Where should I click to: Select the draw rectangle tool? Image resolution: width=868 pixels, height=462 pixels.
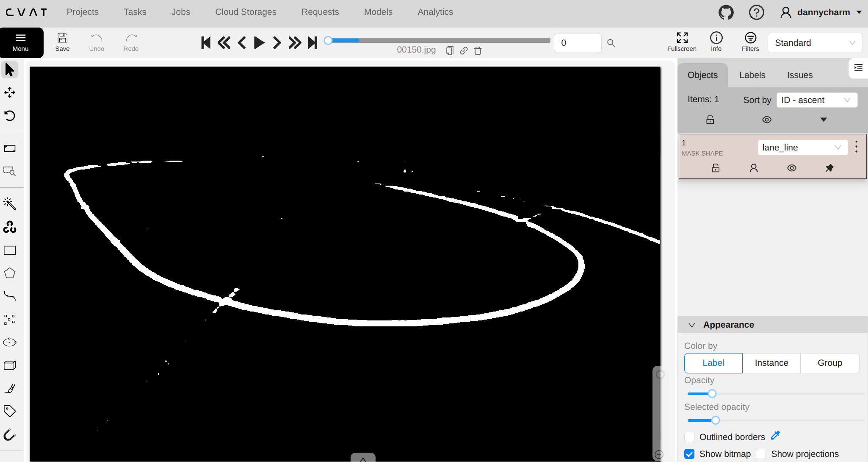pos(10,250)
